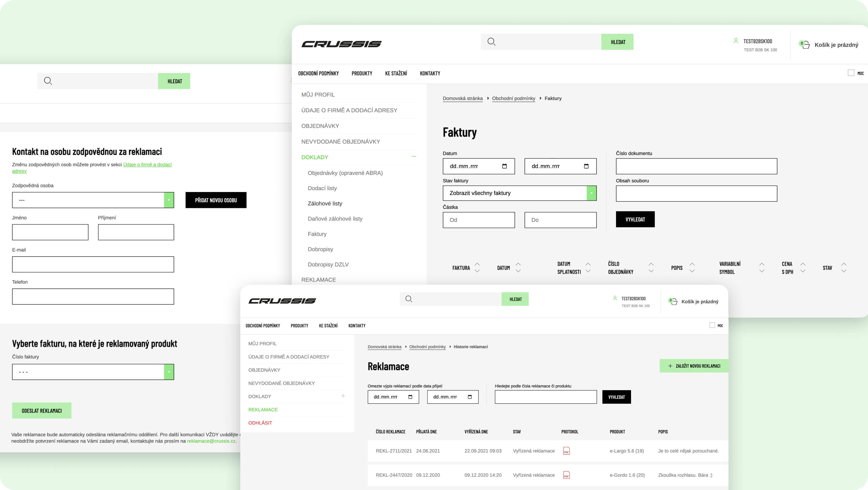Click the Číslo dokumentu input field

click(696, 166)
